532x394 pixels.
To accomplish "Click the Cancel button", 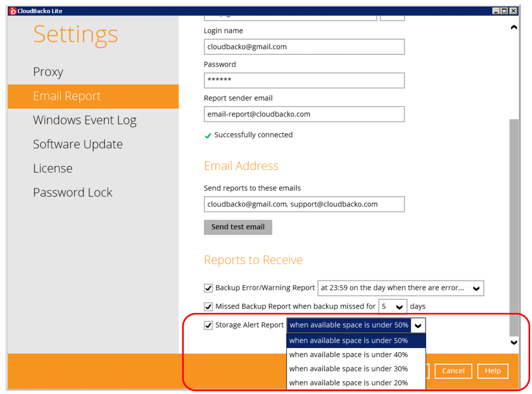I will point(453,371).
